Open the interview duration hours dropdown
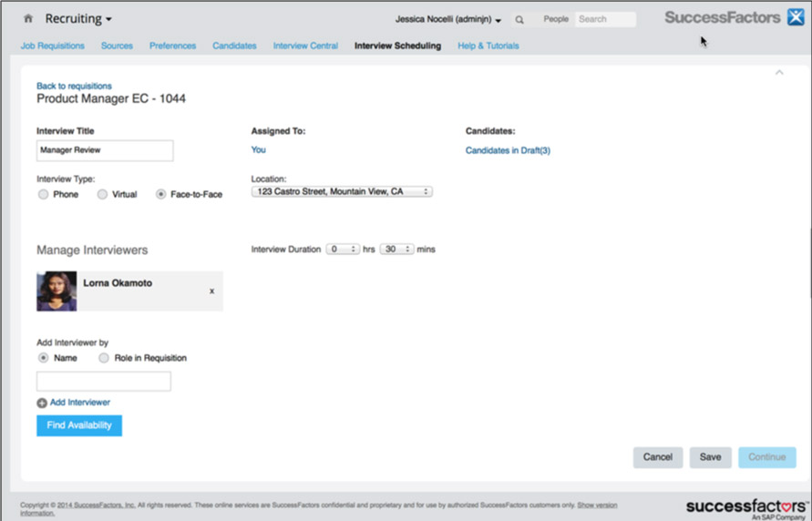This screenshot has width=812, height=521. pos(343,249)
